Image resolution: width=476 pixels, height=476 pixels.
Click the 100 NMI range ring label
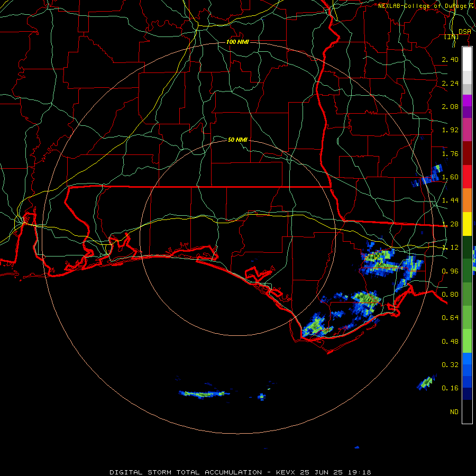[x=237, y=42]
